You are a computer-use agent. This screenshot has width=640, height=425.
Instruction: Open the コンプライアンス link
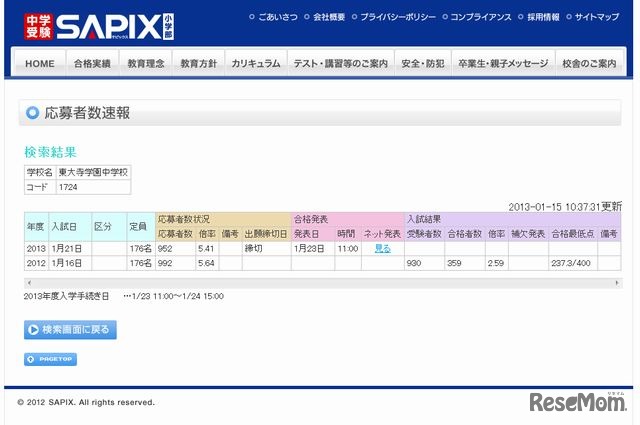(480, 17)
